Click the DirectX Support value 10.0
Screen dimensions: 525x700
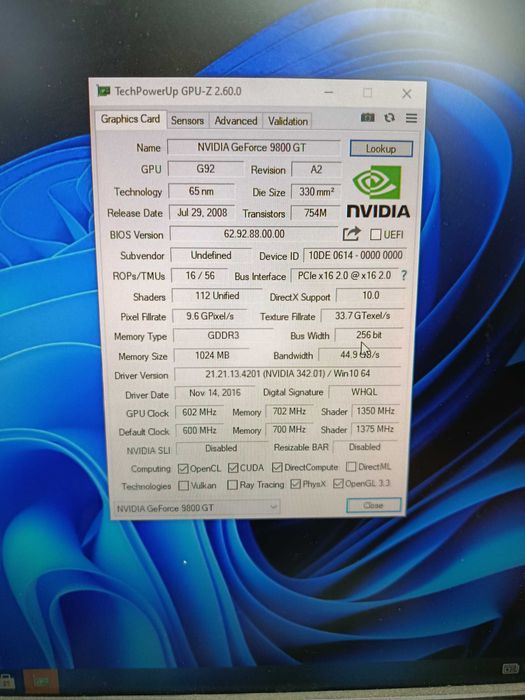371,296
